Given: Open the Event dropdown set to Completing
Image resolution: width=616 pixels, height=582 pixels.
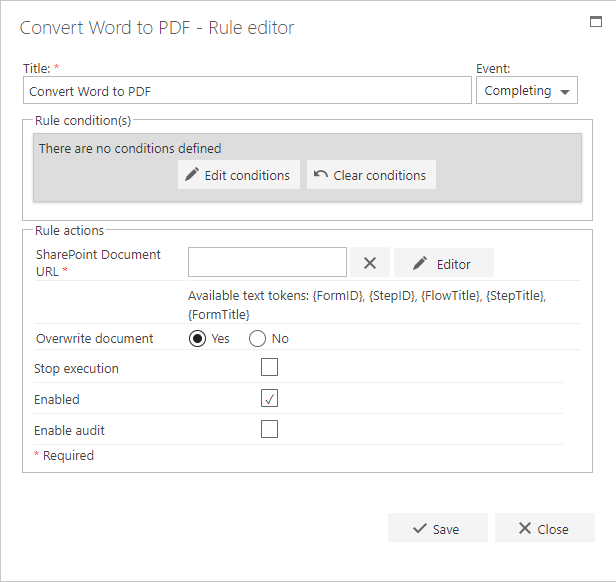Looking at the screenshot, I should (x=526, y=91).
